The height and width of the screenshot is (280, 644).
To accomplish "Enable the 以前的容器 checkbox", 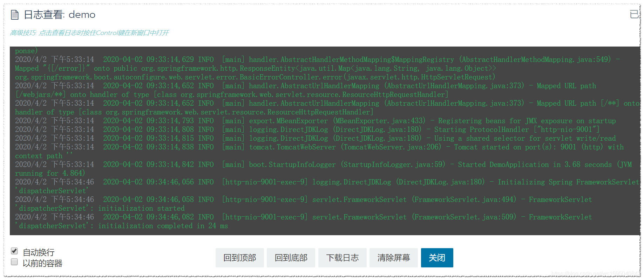I will coord(14,262).
